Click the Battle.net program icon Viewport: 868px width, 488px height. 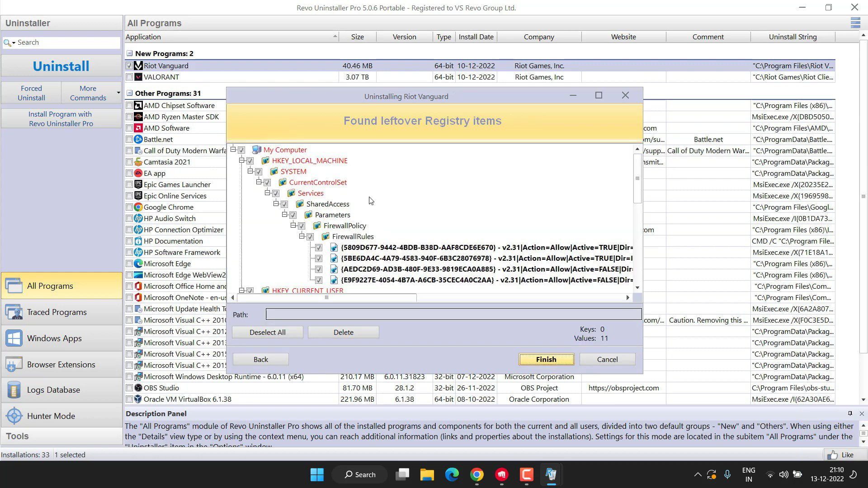(138, 140)
